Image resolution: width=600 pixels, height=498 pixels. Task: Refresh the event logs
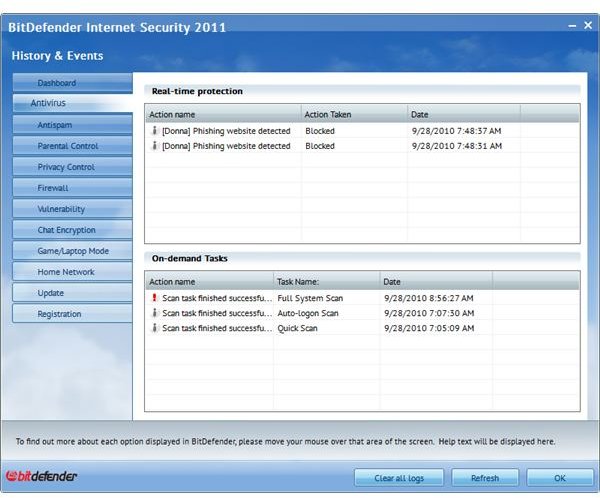485,478
